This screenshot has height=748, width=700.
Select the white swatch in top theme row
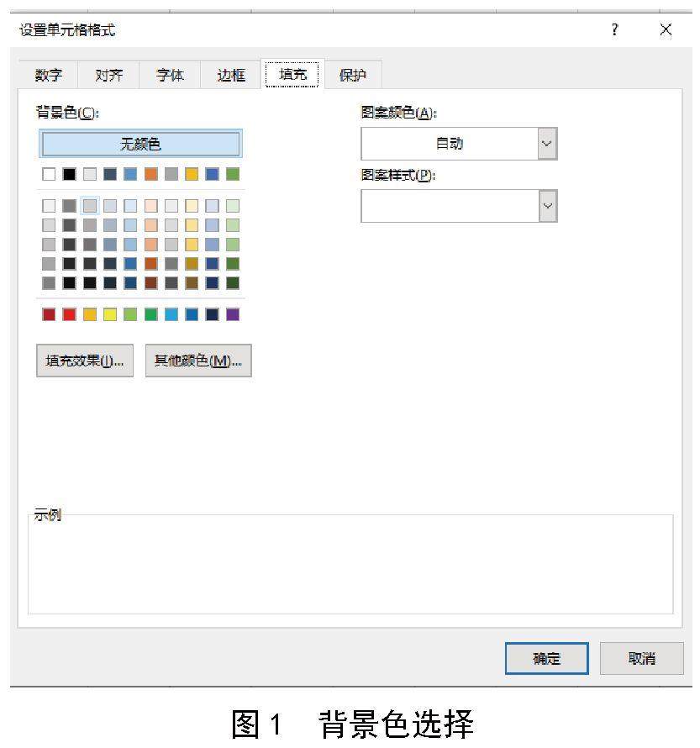(49, 175)
